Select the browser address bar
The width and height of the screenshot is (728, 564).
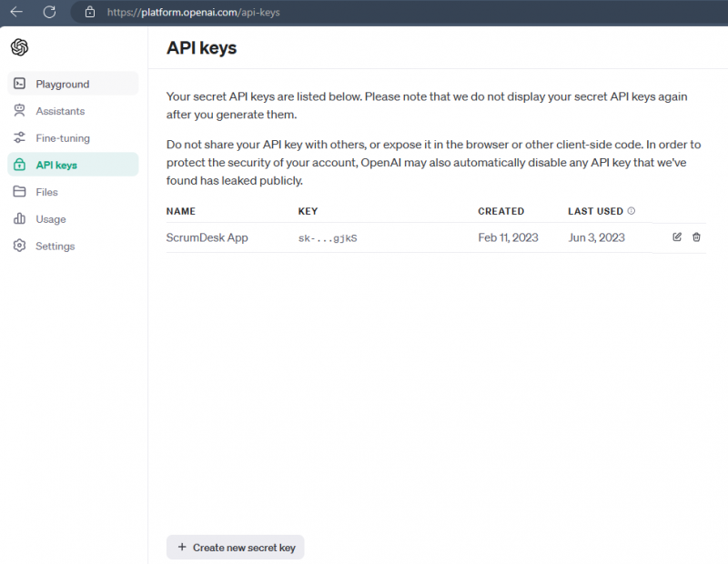coord(273,13)
